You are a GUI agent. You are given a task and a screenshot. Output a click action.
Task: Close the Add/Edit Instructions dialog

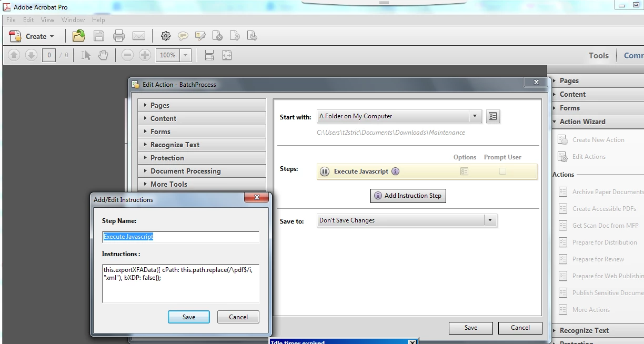point(257,197)
